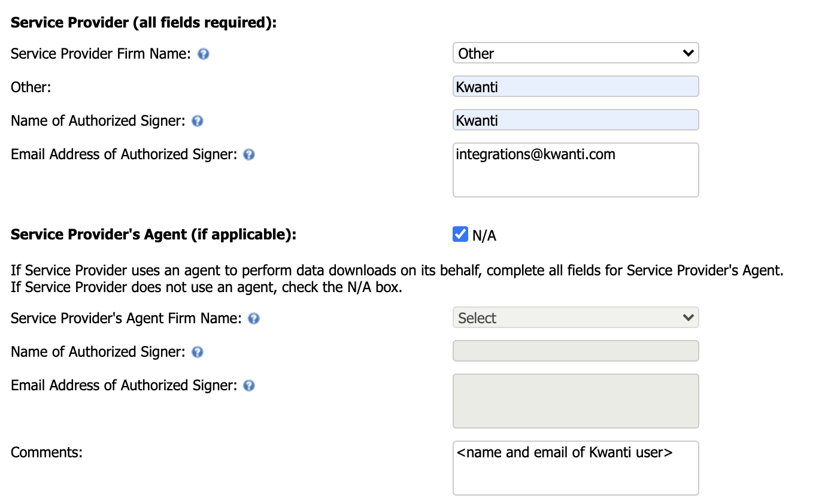
Task: Click the grayed-out Agent Name of Authorized Signer field
Action: coord(576,351)
